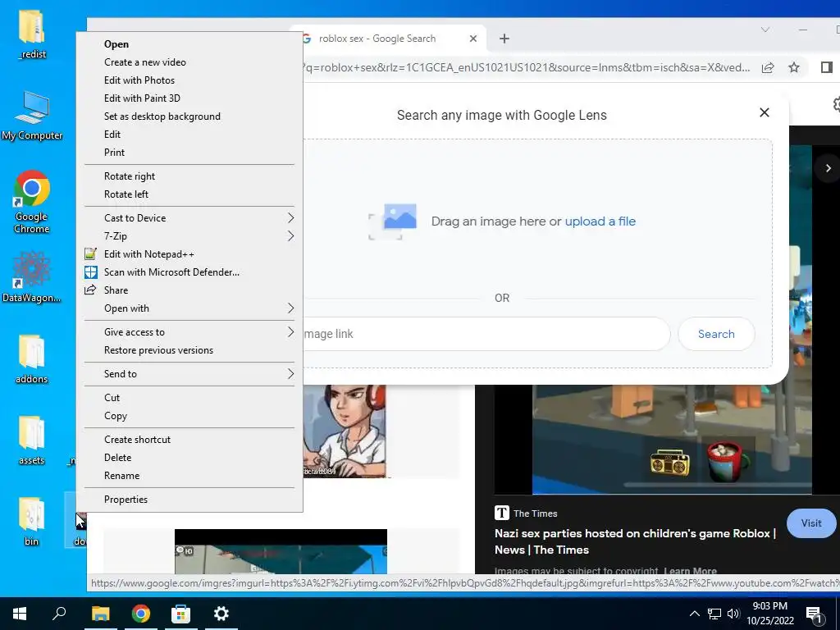Viewport: 840px width, 630px height.
Task: Choose Set as desktop background
Action: click(x=189, y=116)
